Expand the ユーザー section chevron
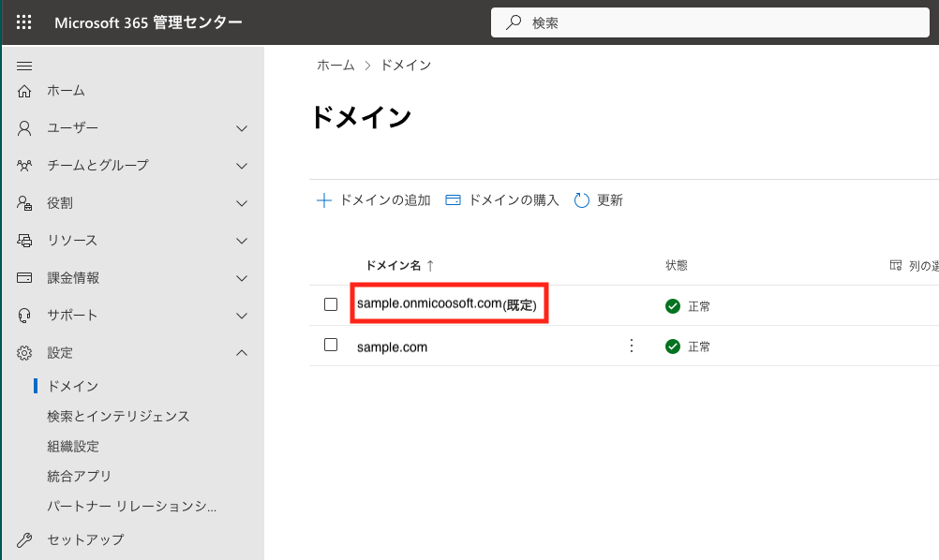The height and width of the screenshot is (560, 939). point(242,128)
